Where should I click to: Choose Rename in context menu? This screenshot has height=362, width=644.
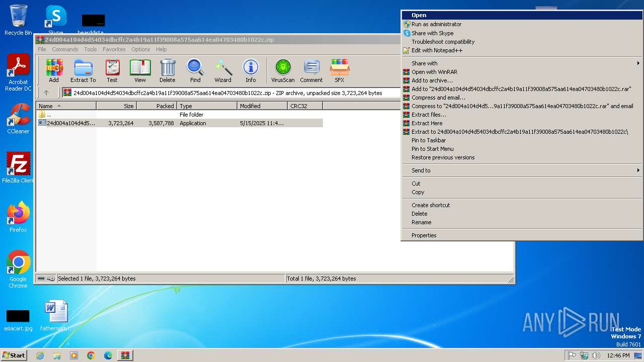pyautogui.click(x=522, y=222)
